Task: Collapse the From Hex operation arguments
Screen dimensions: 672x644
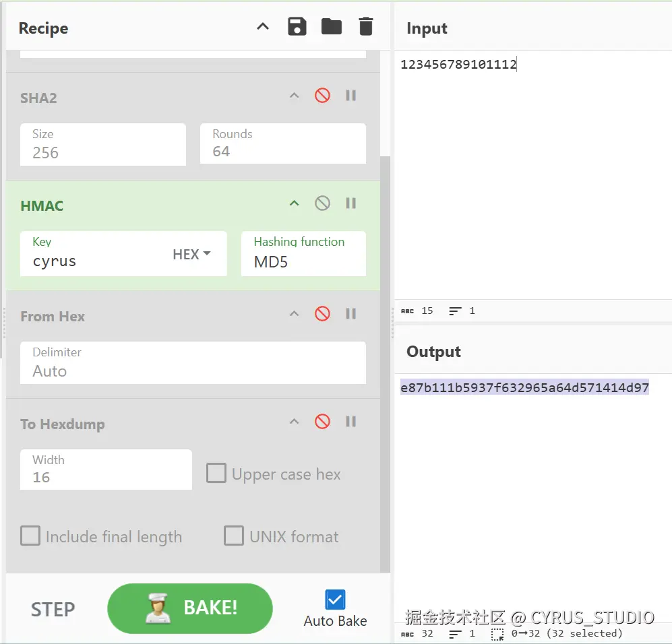Action: [x=294, y=314]
